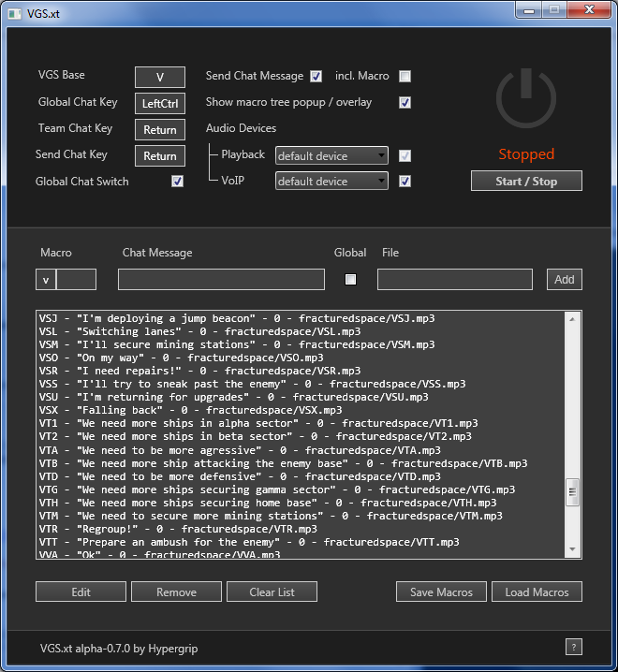
Task: Click the Remove button
Action: [x=176, y=592]
